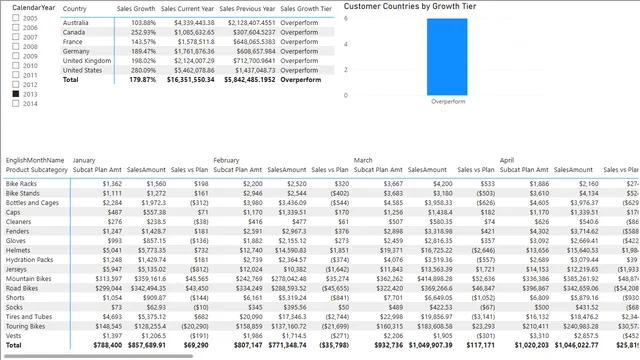Select the Caps row label
The width and height of the screenshot is (640, 360).
pos(13,212)
